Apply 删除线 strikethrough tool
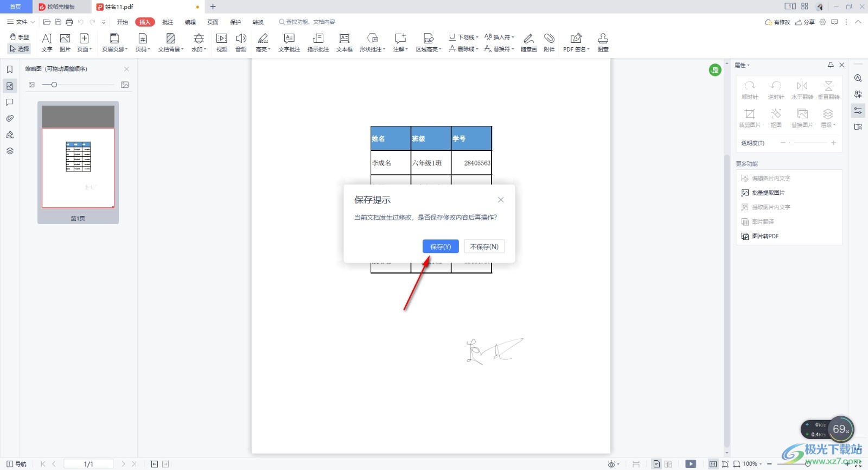Viewport: 868px width, 470px height. (464, 49)
